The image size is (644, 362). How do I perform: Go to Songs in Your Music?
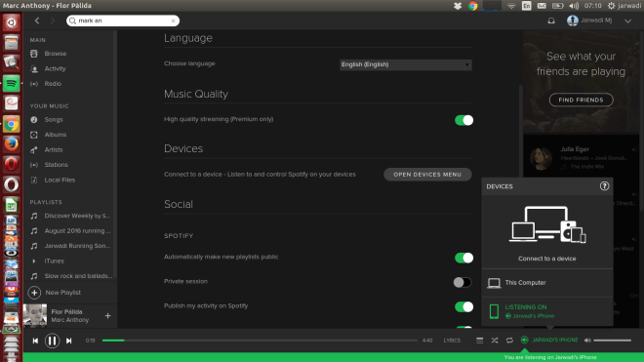click(54, 120)
